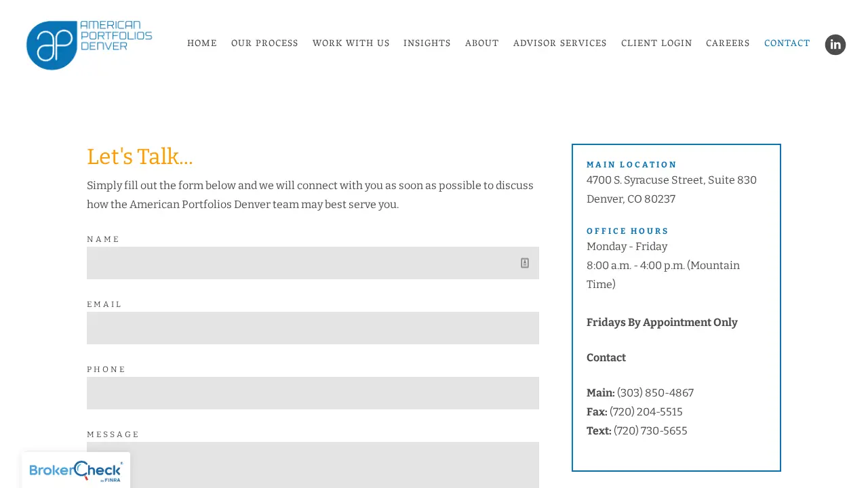Click the main phone number (303) 850-4867
Image resolution: width=868 pixels, height=488 pixels.
click(x=655, y=393)
